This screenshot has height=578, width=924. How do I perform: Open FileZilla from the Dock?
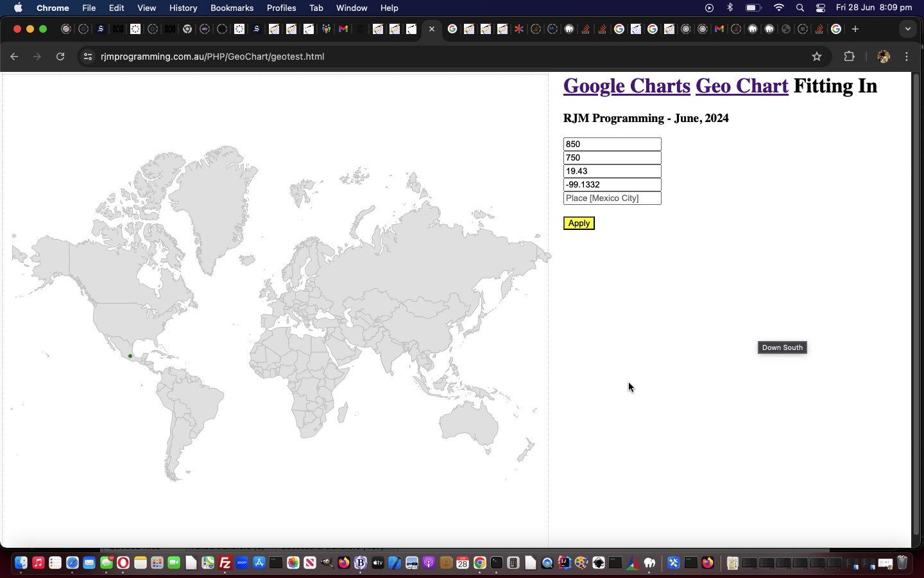[225, 563]
